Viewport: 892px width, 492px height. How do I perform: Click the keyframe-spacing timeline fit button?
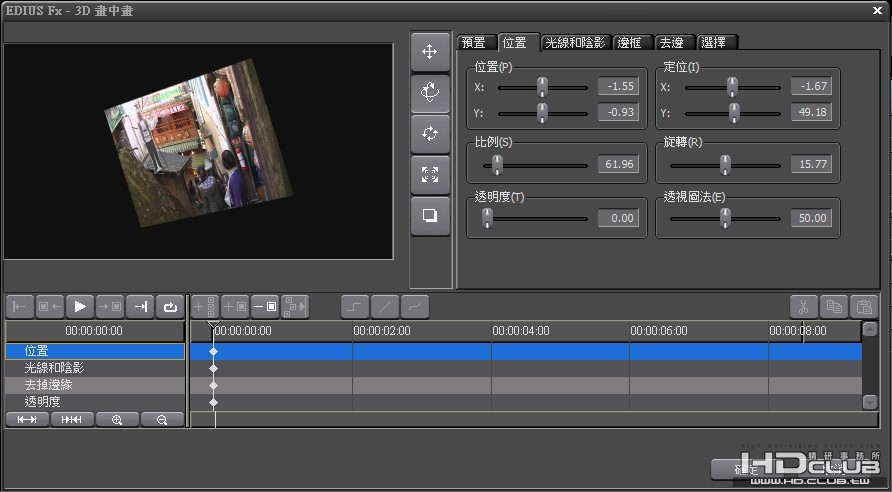click(72, 420)
